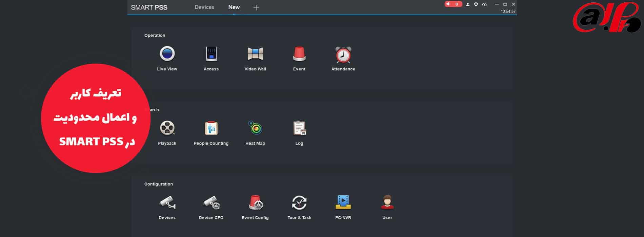The width and height of the screenshot is (644, 237).
Task: Open Devices camera icon under Configuration
Action: [167, 202]
